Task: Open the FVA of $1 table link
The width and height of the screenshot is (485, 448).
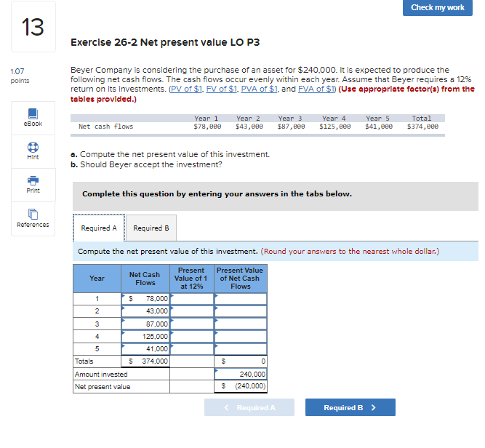Action: [316, 89]
